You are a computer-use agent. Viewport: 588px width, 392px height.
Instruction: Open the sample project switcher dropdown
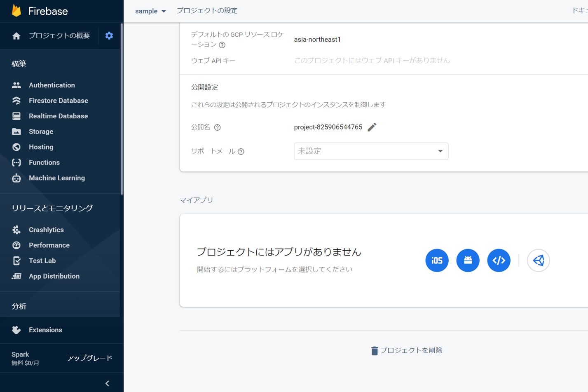pos(151,11)
